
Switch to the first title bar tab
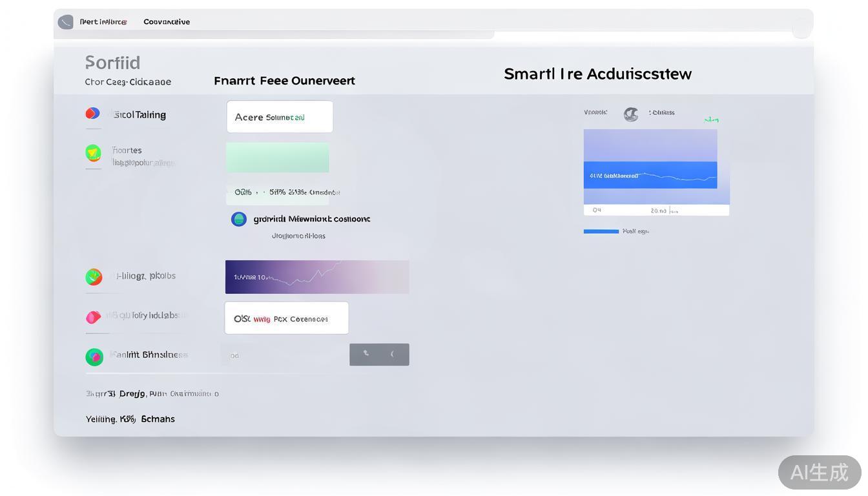coord(103,22)
